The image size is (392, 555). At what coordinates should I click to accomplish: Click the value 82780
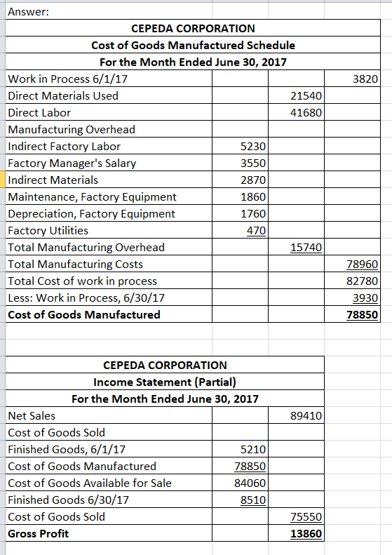(x=363, y=281)
